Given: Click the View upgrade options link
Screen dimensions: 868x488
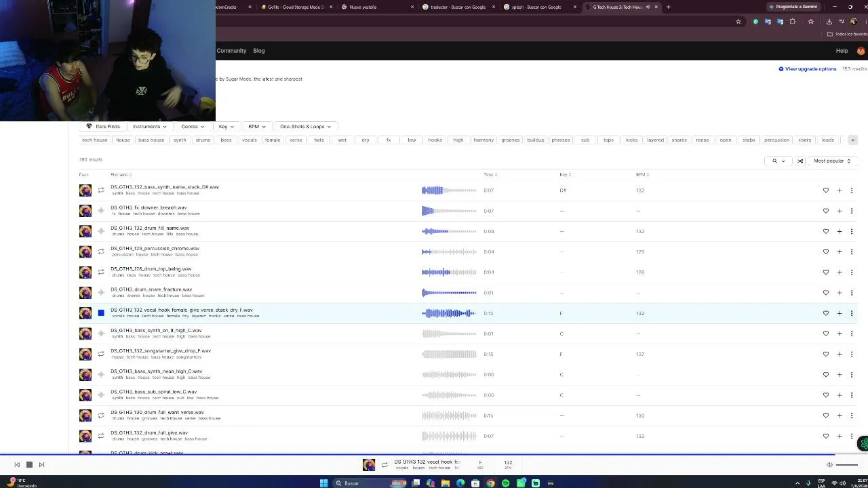Looking at the screenshot, I should coord(808,68).
